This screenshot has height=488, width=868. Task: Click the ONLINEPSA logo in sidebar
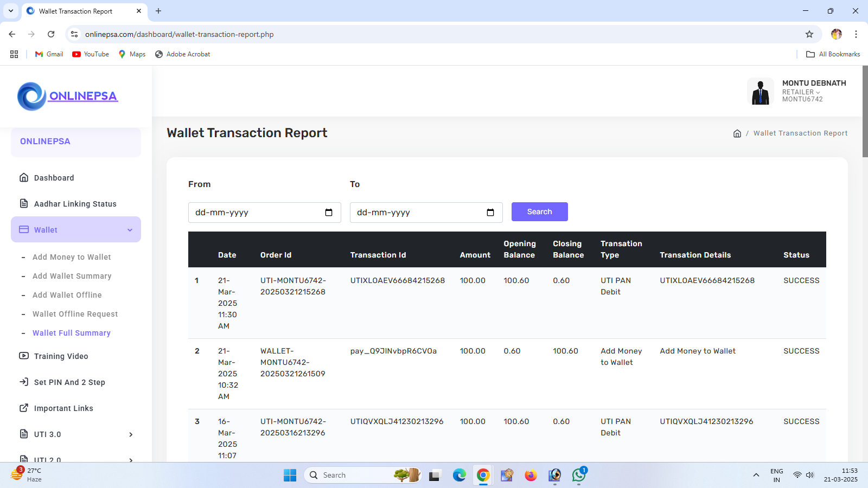click(x=67, y=97)
